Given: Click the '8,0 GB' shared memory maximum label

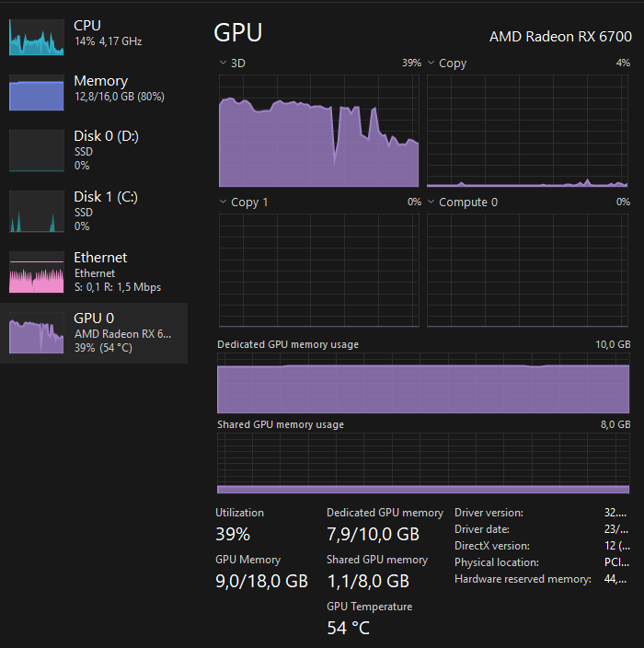Looking at the screenshot, I should click(615, 424).
